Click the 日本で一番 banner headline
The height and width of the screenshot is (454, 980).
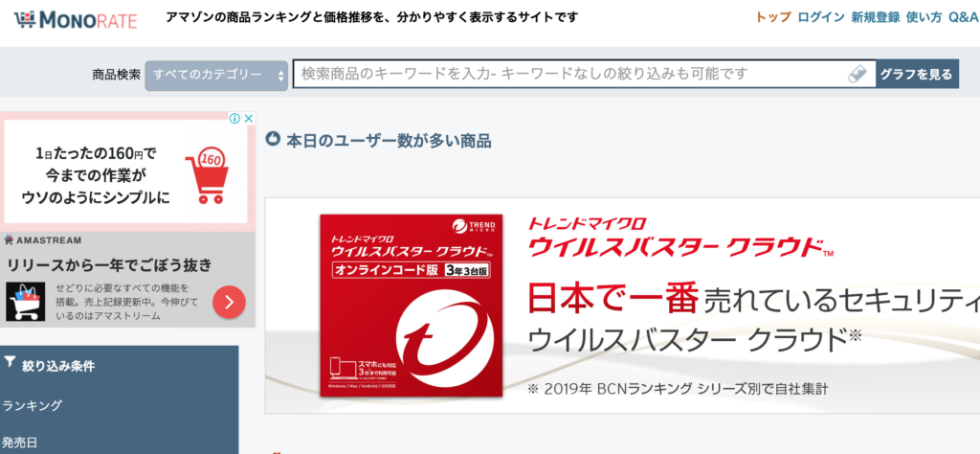coord(613,299)
